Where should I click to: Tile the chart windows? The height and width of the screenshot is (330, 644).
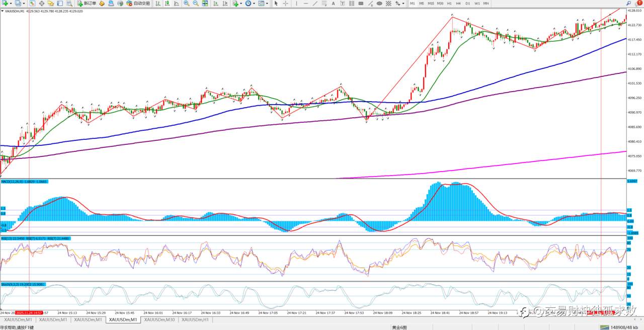(205, 3)
